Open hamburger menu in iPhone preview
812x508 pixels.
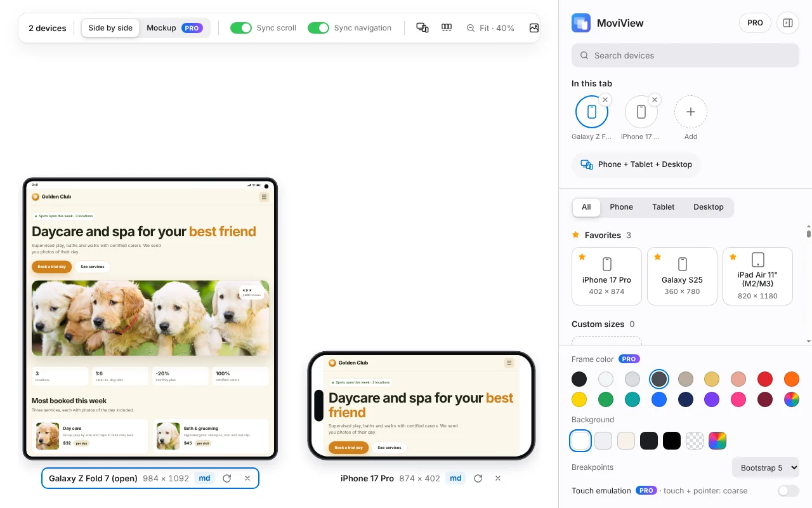[509, 363]
